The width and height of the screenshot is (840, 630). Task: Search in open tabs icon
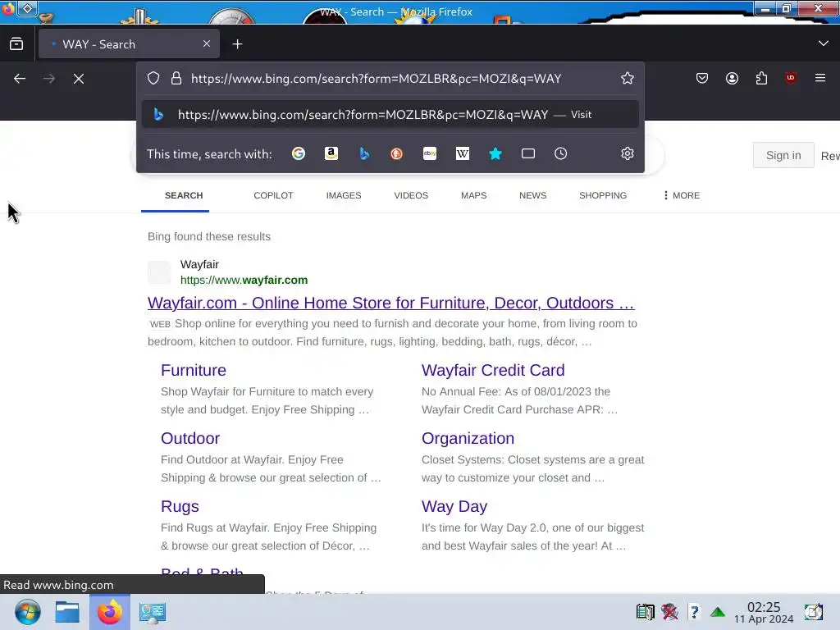pos(528,153)
